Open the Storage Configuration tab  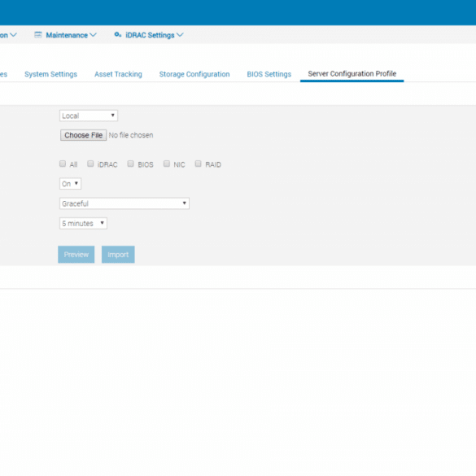pyautogui.click(x=194, y=74)
